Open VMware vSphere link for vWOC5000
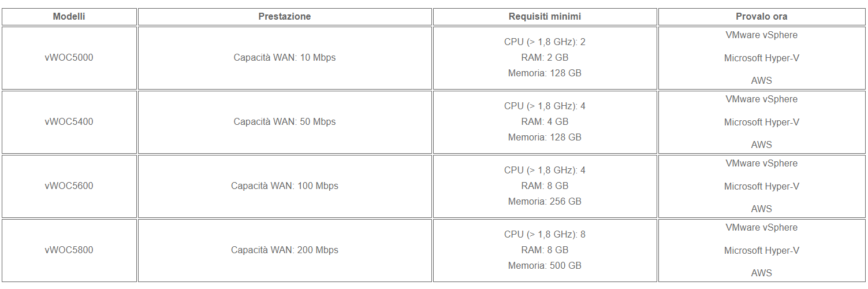 [x=761, y=35]
